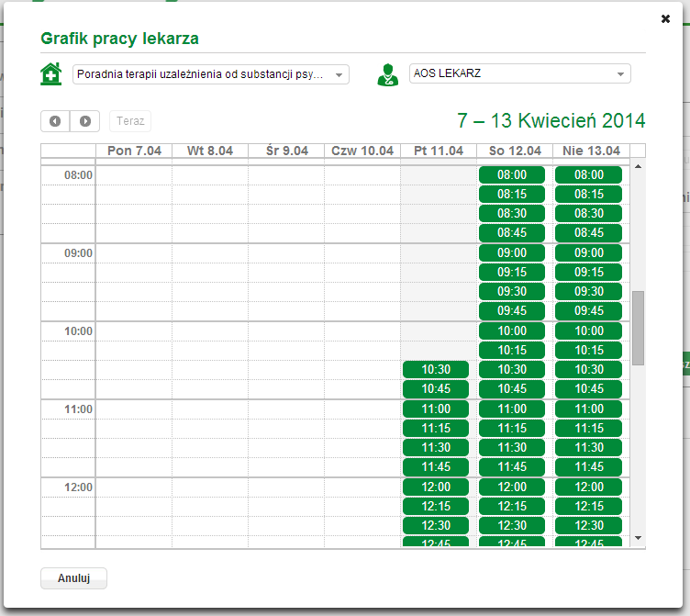
Task: Book the 08:45 slot on Sunday 13.04
Action: coord(588,233)
